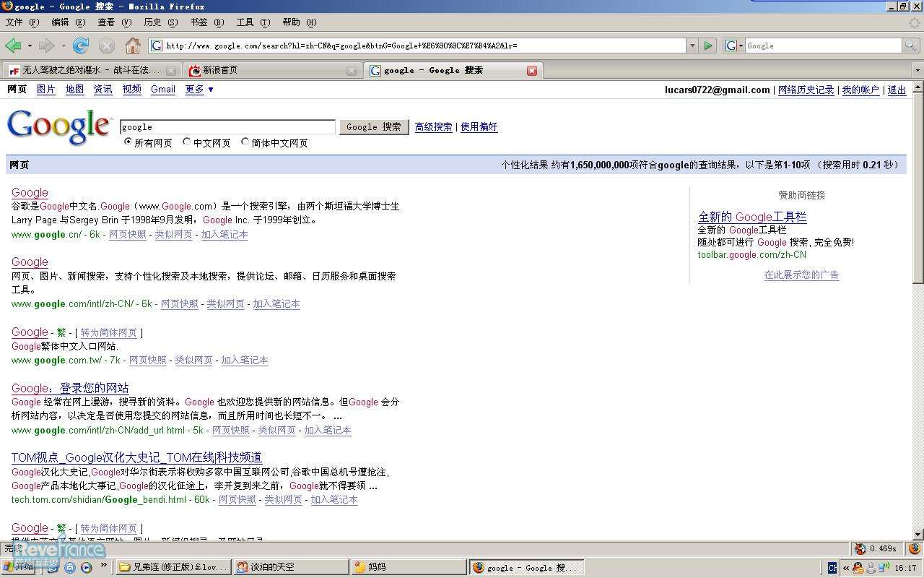This screenshot has height=578, width=924.
Task: Open the TOM视点 Google汉化大史记 result
Action: pyautogui.click(x=136, y=457)
